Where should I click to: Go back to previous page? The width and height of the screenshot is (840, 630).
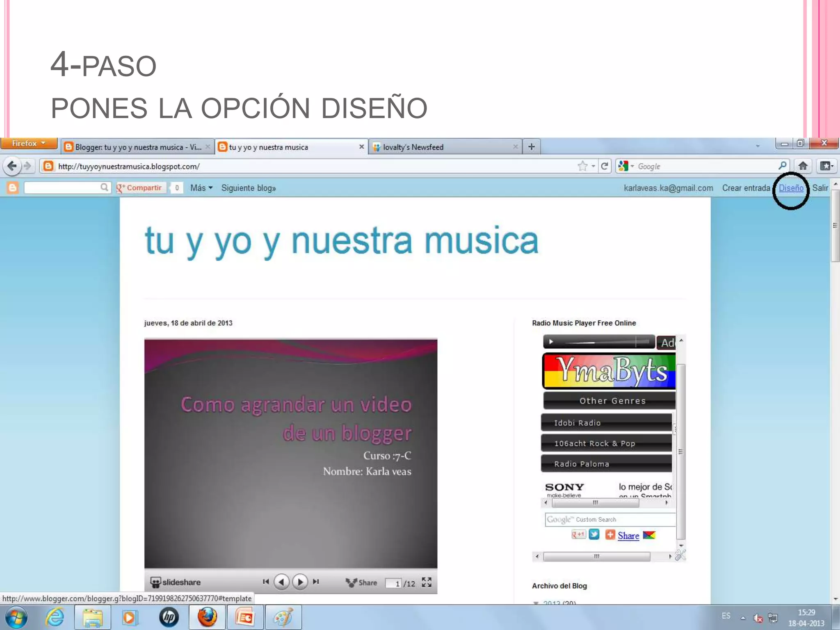point(12,166)
